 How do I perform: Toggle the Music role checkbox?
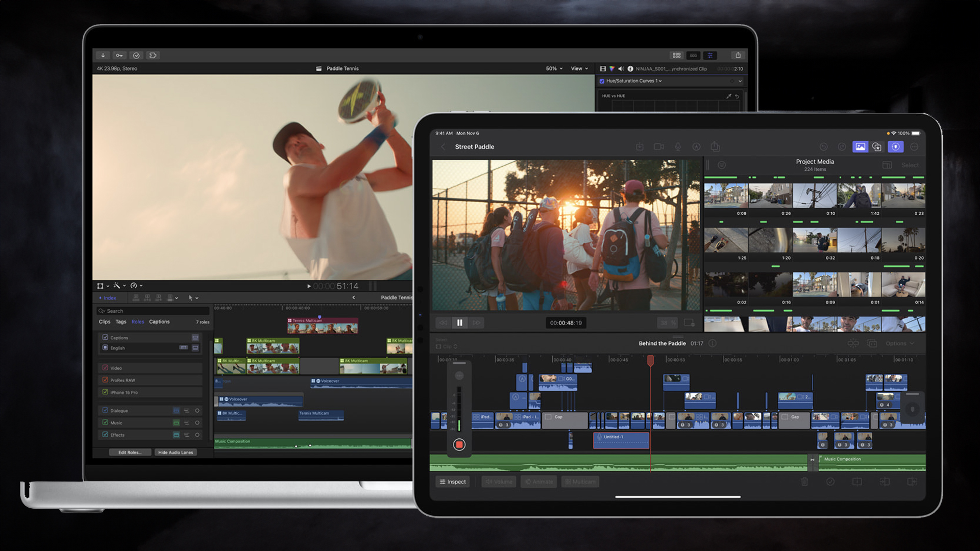[x=105, y=422]
